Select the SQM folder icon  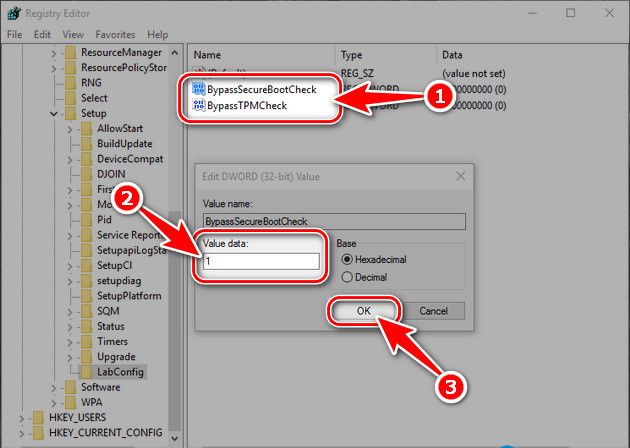click(87, 311)
